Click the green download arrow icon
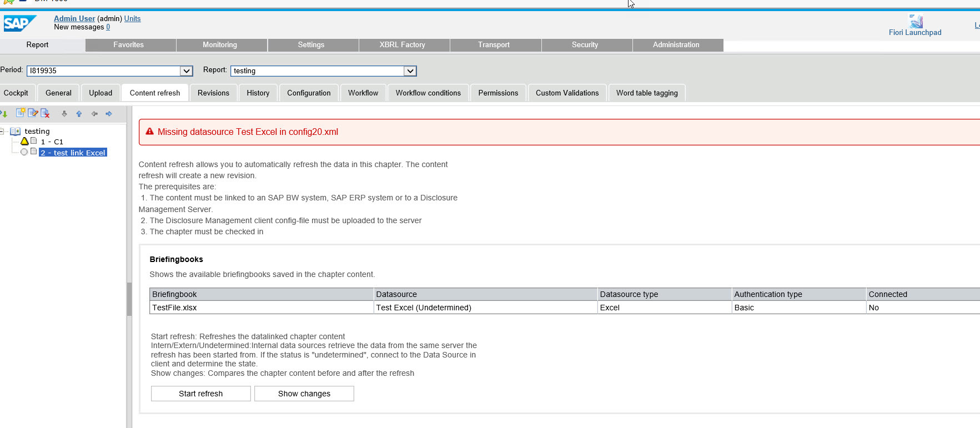Screen dimensions: 980x428 [4, 114]
